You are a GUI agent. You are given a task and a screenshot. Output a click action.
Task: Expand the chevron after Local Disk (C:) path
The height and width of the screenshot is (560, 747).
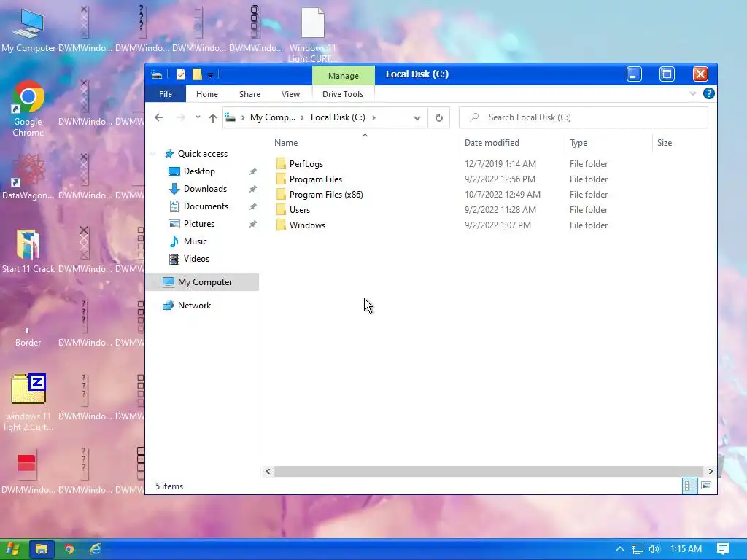pos(373,117)
